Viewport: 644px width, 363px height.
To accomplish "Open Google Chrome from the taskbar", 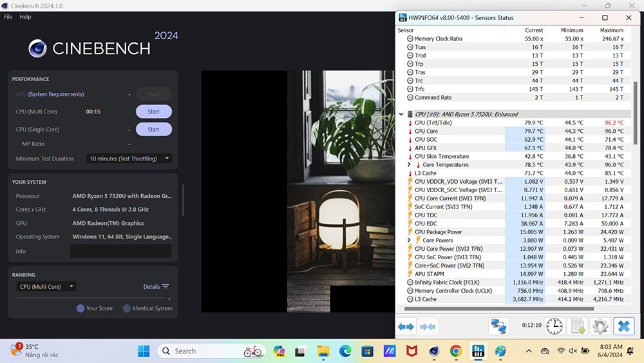I will coord(455,351).
